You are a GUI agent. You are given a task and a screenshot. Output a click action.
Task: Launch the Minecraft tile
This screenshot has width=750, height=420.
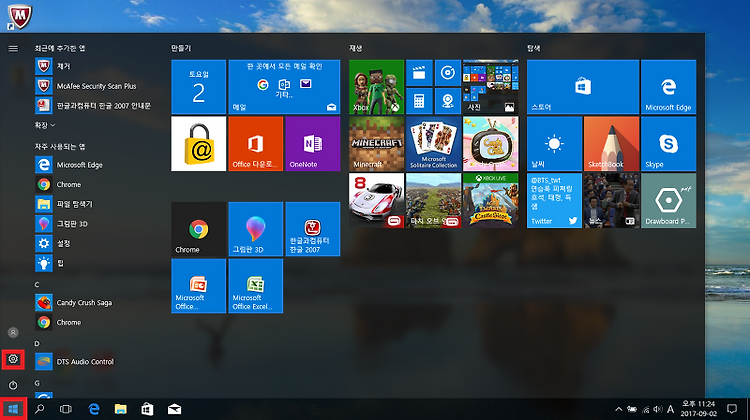[x=376, y=144]
